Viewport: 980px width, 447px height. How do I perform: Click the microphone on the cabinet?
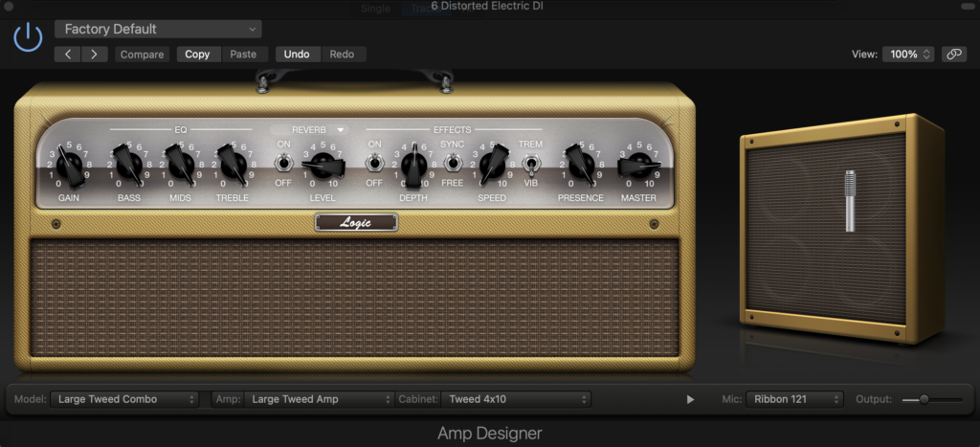coord(850,201)
